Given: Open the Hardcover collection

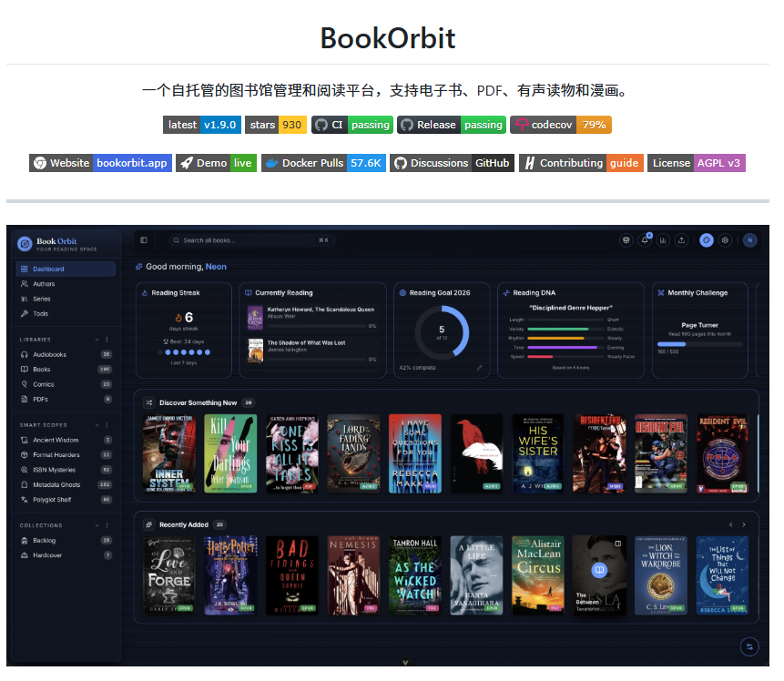Looking at the screenshot, I should 66,555.
